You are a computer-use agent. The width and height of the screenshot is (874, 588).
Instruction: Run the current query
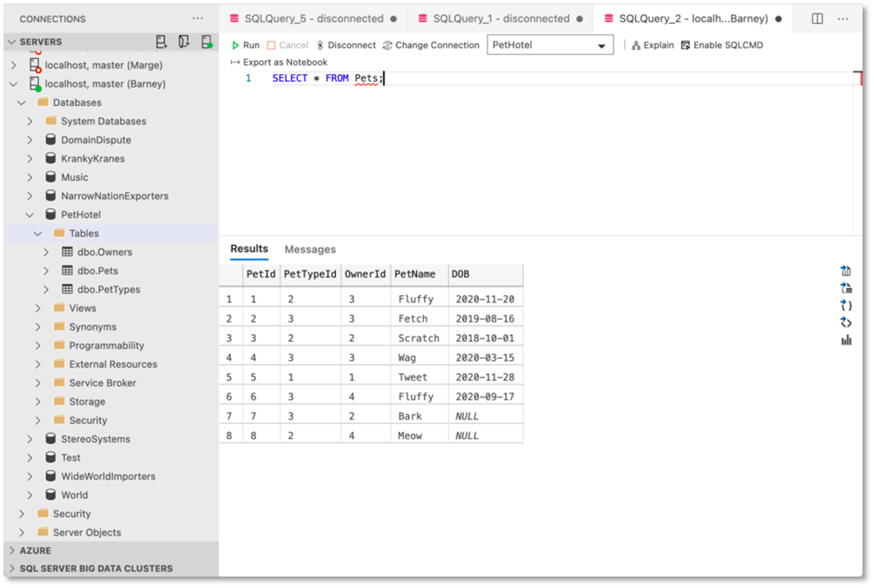247,45
